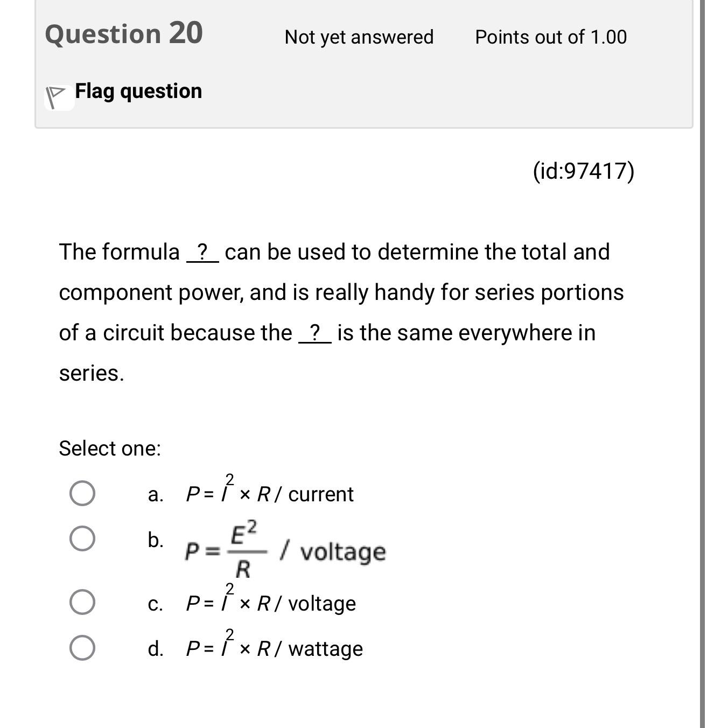Click the option letter c label
Viewport: 728px width, 728px height.
pos(156,604)
